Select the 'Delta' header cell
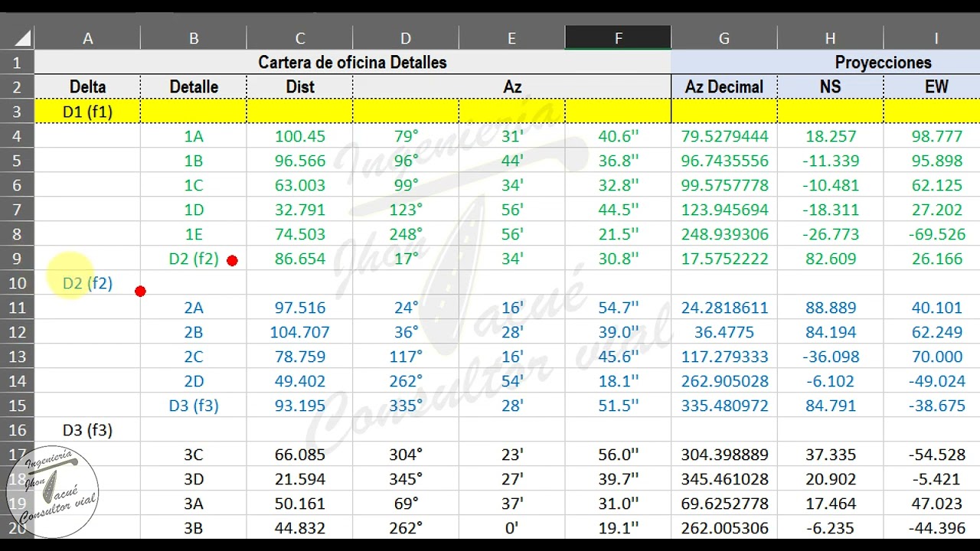This screenshot has height=551, width=980. point(87,86)
